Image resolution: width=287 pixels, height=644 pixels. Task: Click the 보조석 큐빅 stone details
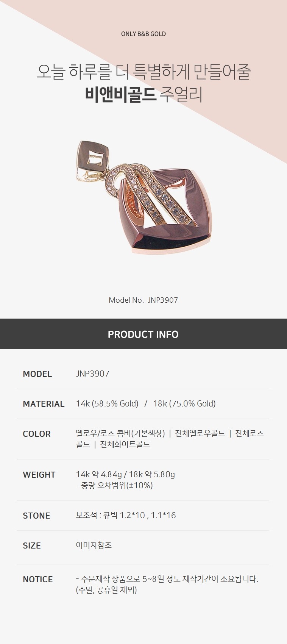coord(126,515)
